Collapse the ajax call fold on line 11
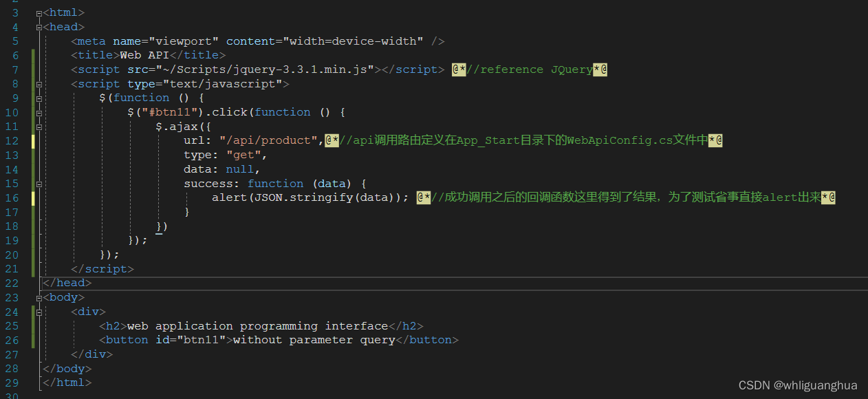The height and width of the screenshot is (399, 868). pyautogui.click(x=39, y=126)
